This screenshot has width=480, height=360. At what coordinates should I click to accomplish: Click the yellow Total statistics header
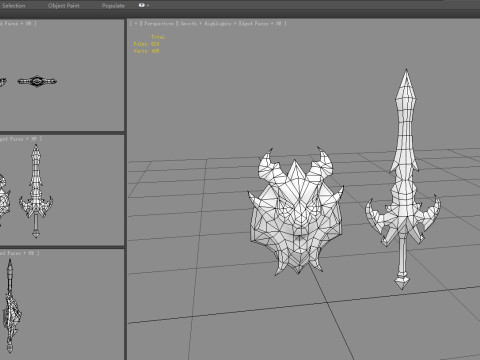point(158,37)
